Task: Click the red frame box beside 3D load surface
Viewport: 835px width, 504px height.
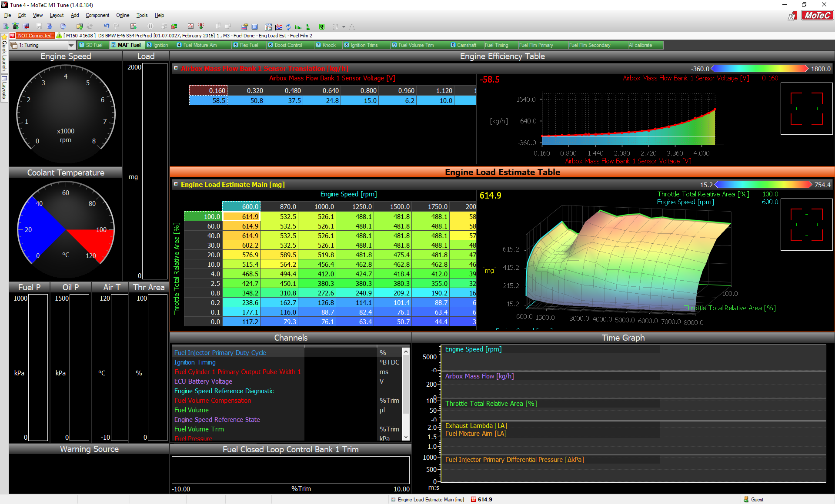Action: [806, 224]
